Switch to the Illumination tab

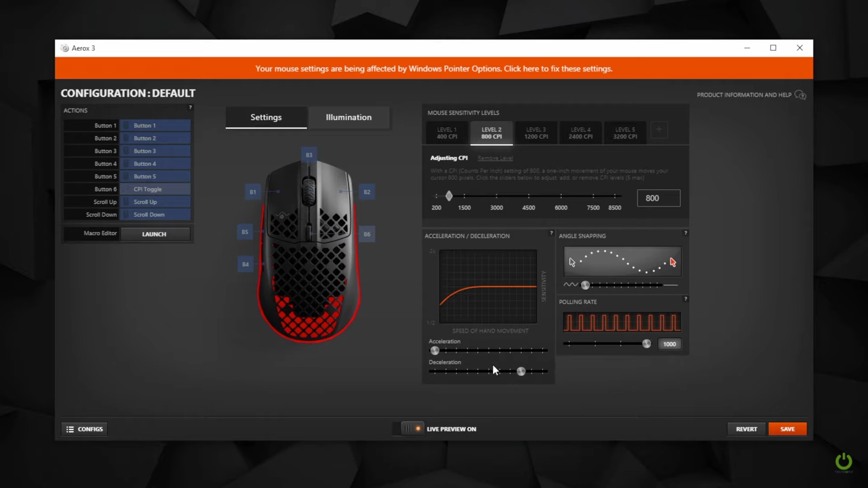tap(349, 117)
